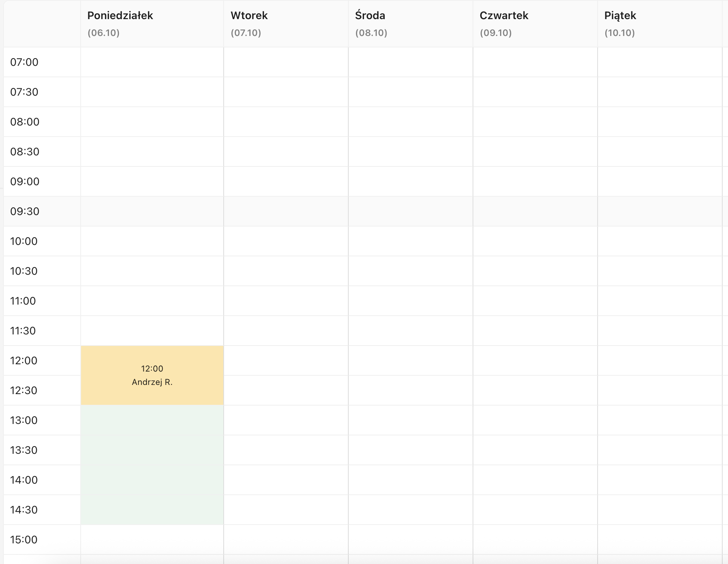The height and width of the screenshot is (564, 728).
Task: Click Tuesday's 10:00 empty slot
Action: (x=286, y=241)
